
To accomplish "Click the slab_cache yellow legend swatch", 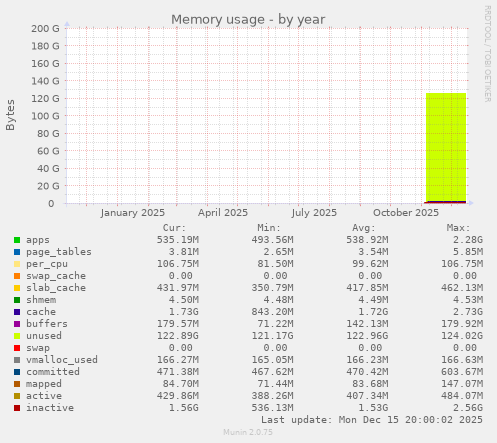I will click(17, 288).
